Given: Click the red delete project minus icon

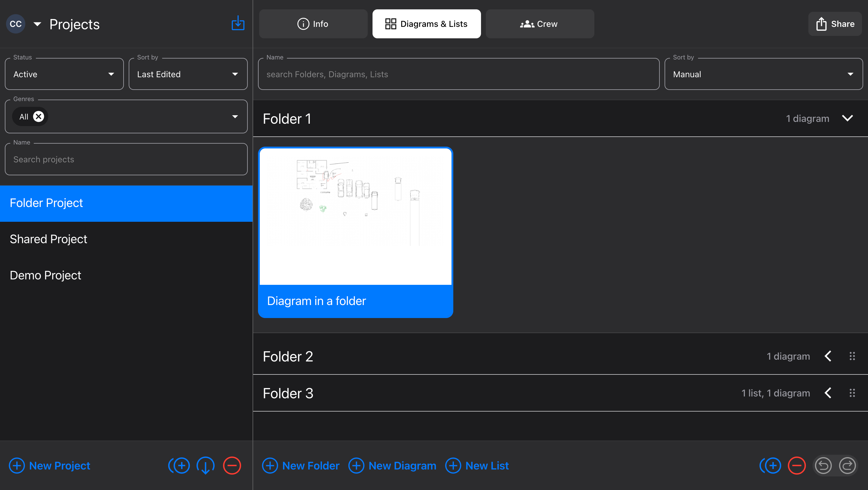Looking at the screenshot, I should point(232,465).
